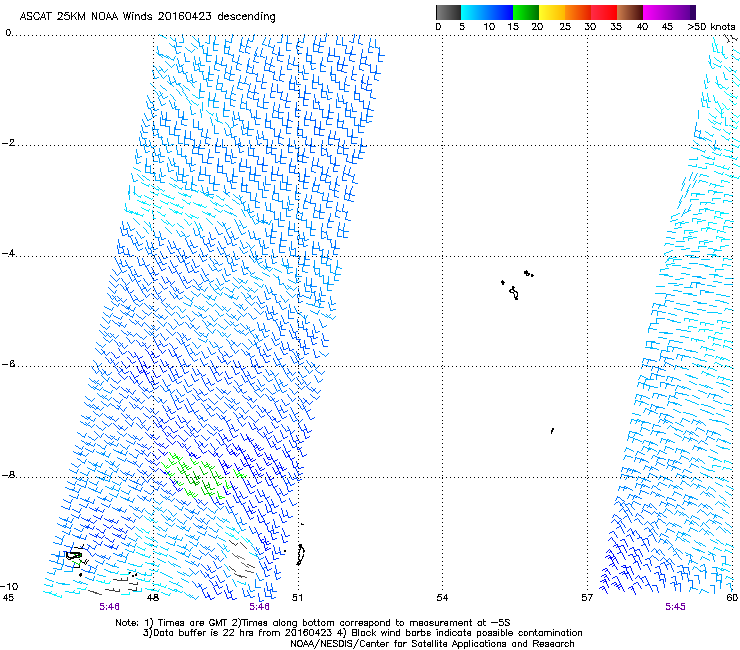Image resolution: width=740 pixels, height=650 pixels.
Task: Click the small island group between 54 and 57
Action: pos(516,285)
